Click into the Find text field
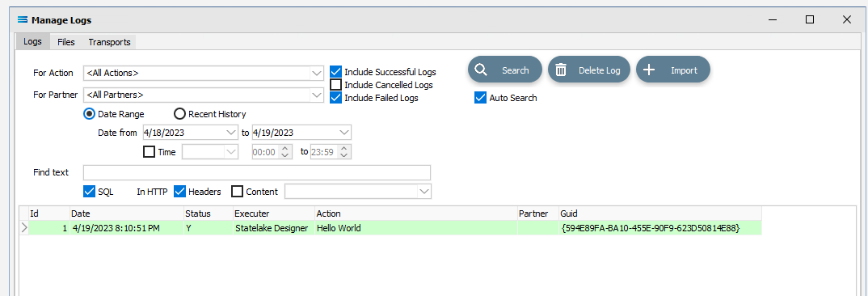This screenshot has height=296, width=868. click(257, 172)
